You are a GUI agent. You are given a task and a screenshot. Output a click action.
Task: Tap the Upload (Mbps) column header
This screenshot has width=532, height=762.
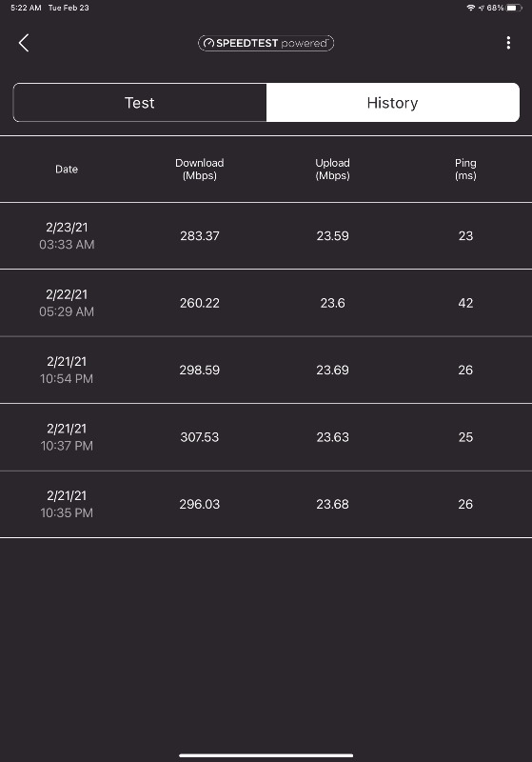[332, 170]
